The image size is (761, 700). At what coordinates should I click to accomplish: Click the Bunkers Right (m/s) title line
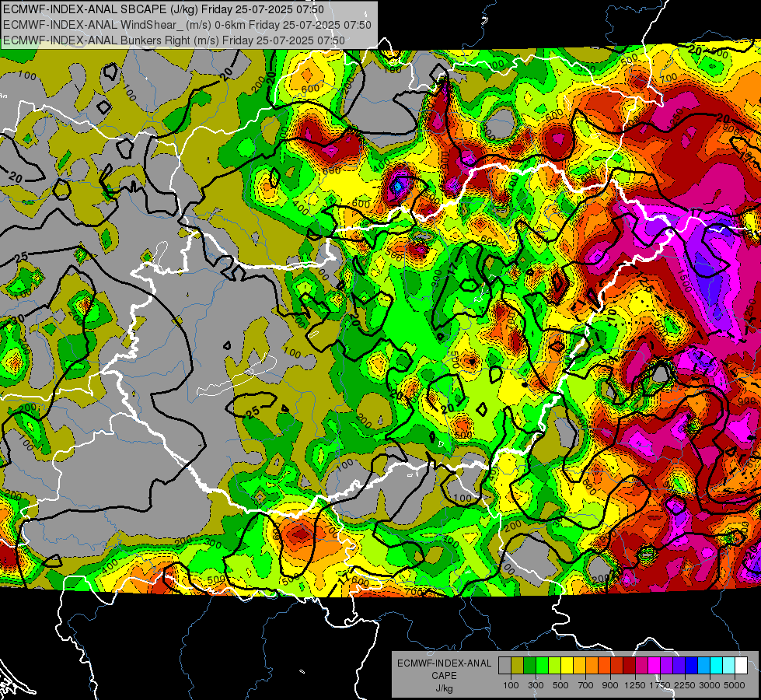click(x=174, y=40)
